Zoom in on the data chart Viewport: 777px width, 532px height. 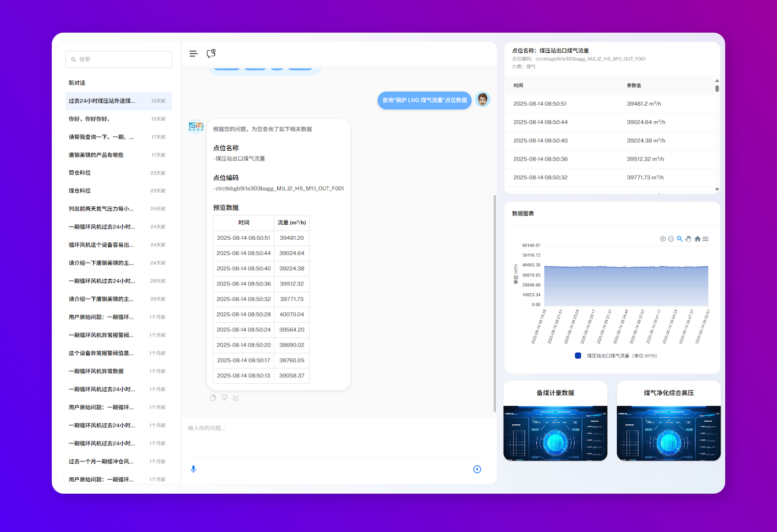coord(663,239)
